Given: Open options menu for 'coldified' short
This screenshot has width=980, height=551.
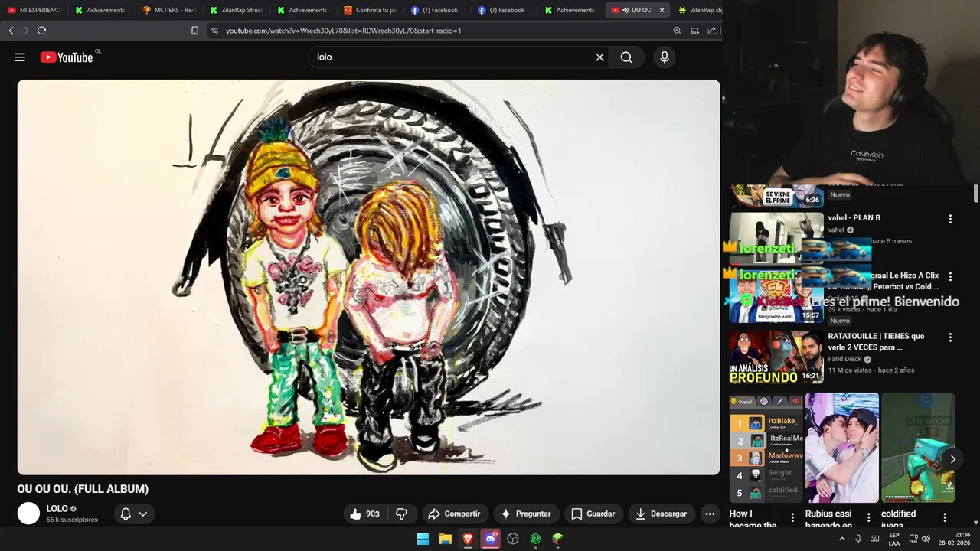Looking at the screenshot, I should coord(945,517).
